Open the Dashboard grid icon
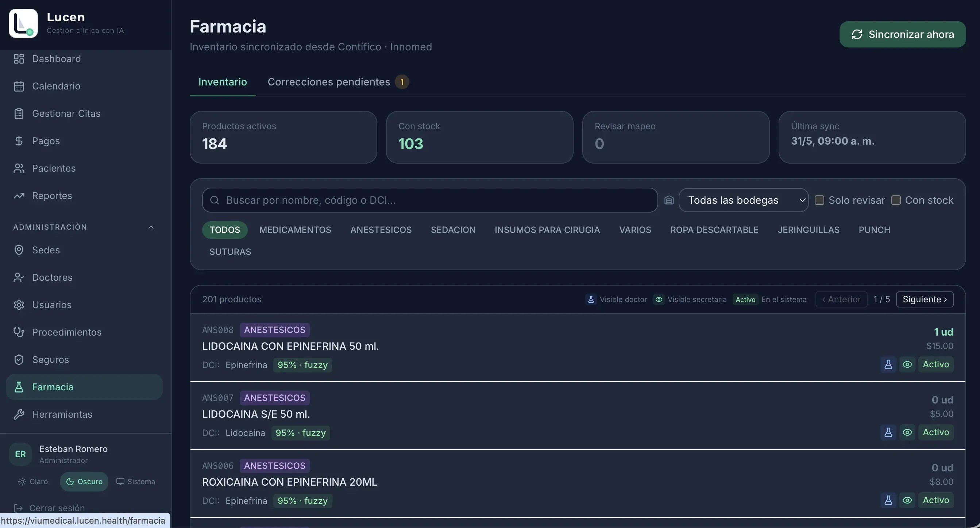 pos(19,59)
